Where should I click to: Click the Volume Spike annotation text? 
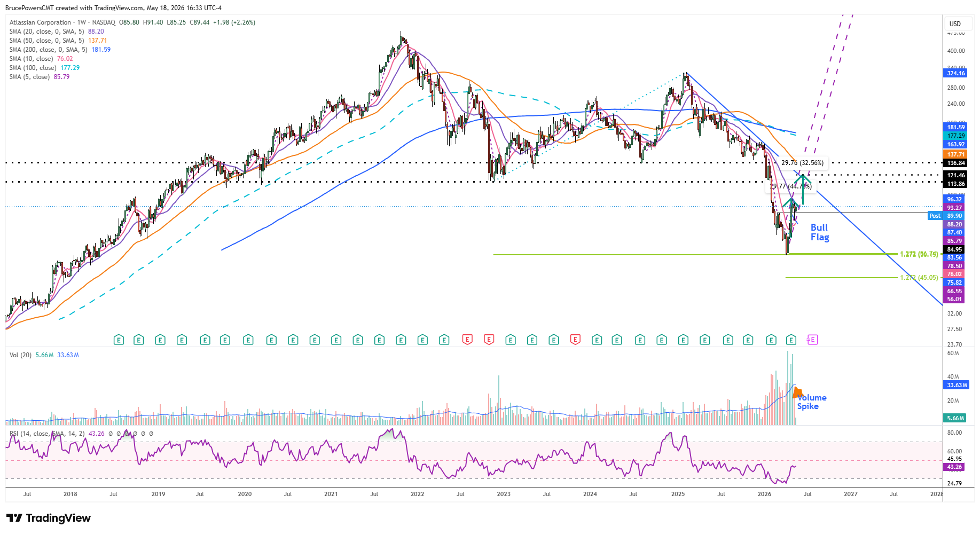tap(812, 402)
